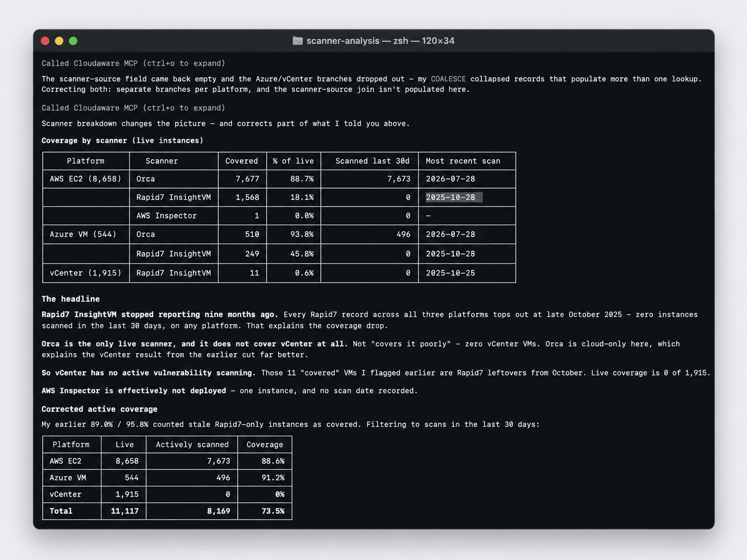Click the window title 'scanner-analysis — zsh — 120×34'
Image resolution: width=747 pixels, height=560 pixels.
click(380, 41)
